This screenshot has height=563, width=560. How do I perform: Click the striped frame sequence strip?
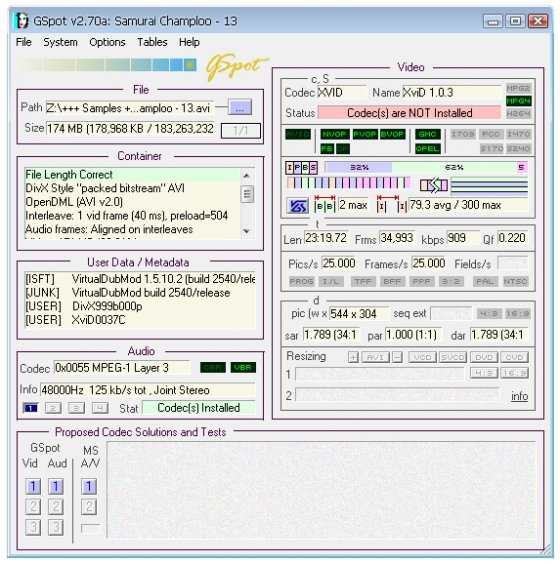(348, 183)
